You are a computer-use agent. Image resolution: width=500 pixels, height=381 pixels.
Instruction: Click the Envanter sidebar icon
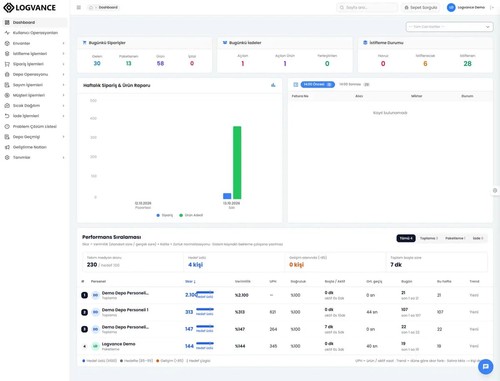[x=7, y=43]
